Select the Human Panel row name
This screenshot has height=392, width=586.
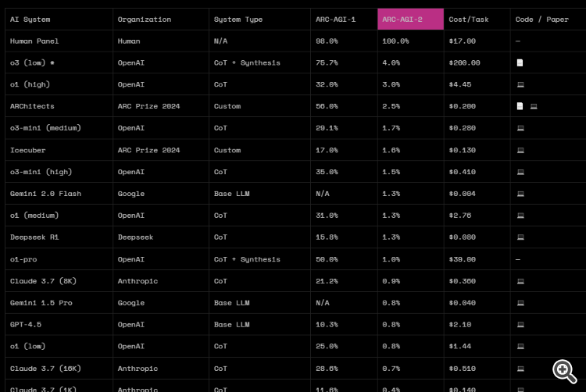[34, 41]
